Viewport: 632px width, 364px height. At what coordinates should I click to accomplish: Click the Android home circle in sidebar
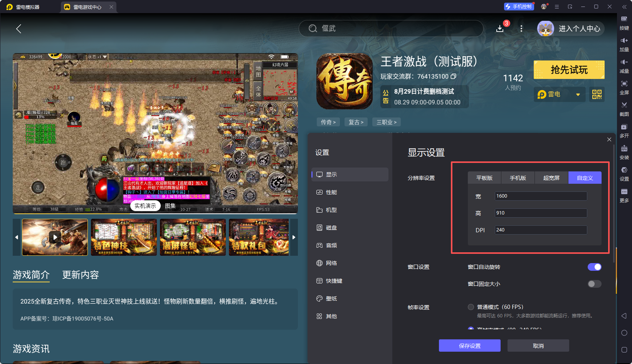(x=624, y=333)
